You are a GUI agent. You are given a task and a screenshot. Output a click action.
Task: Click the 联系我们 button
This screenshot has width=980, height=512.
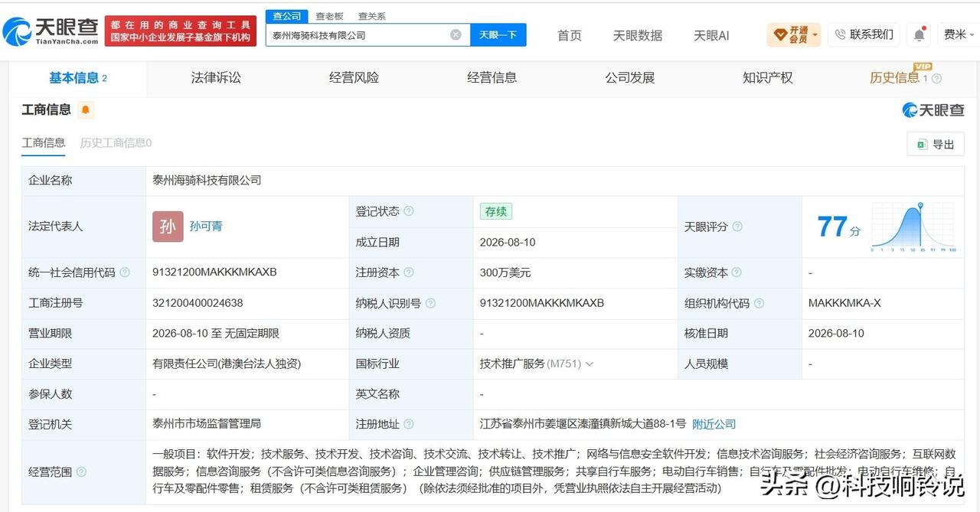[864, 34]
